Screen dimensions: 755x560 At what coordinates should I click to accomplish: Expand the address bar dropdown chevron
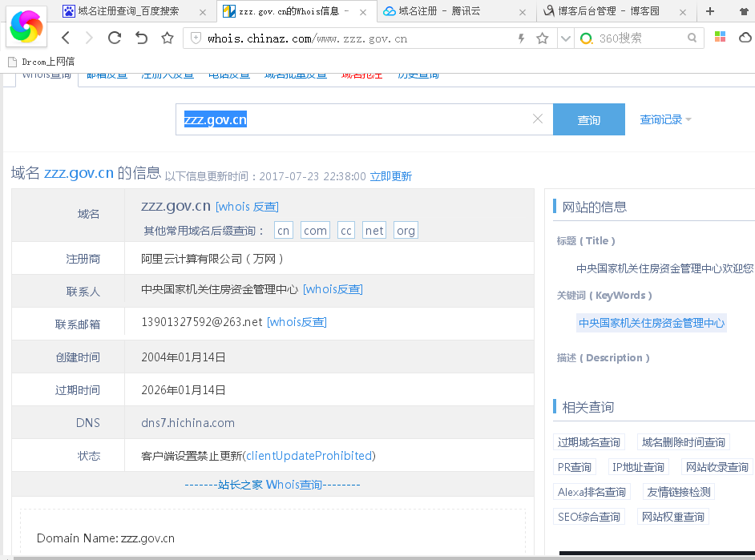tap(566, 38)
